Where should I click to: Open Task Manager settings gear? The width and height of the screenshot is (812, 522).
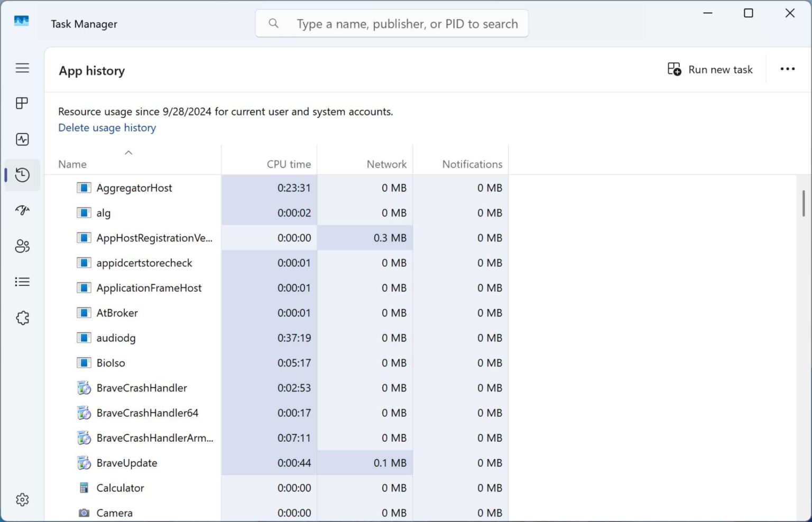point(22,499)
